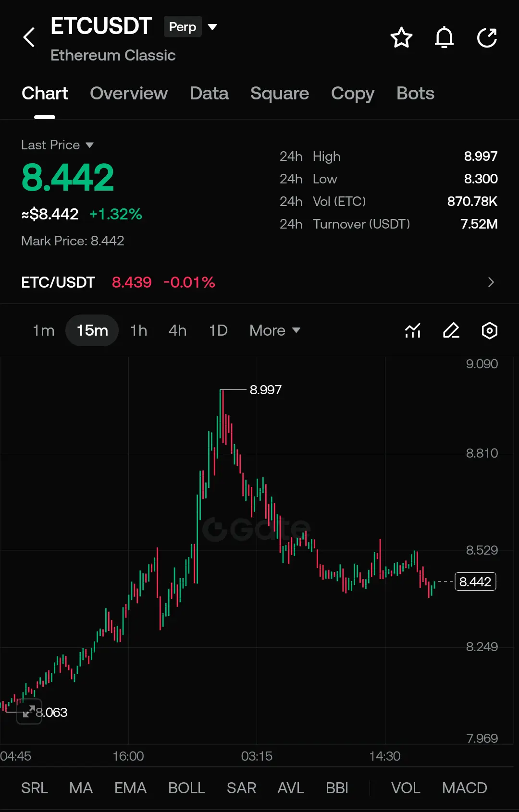This screenshot has height=812, width=519.
Task: Show the MACD sub-indicator
Action: coord(464,788)
